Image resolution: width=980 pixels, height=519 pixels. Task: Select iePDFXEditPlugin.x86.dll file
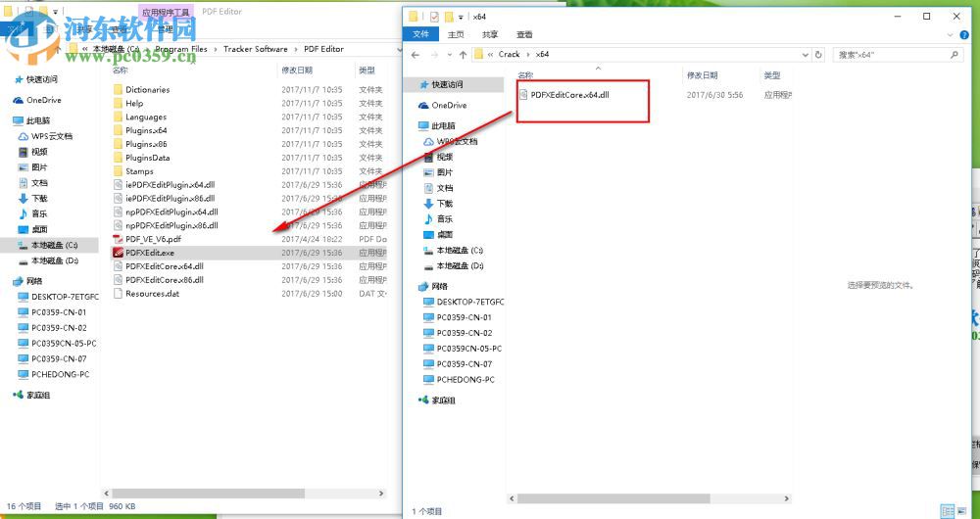[x=170, y=199]
